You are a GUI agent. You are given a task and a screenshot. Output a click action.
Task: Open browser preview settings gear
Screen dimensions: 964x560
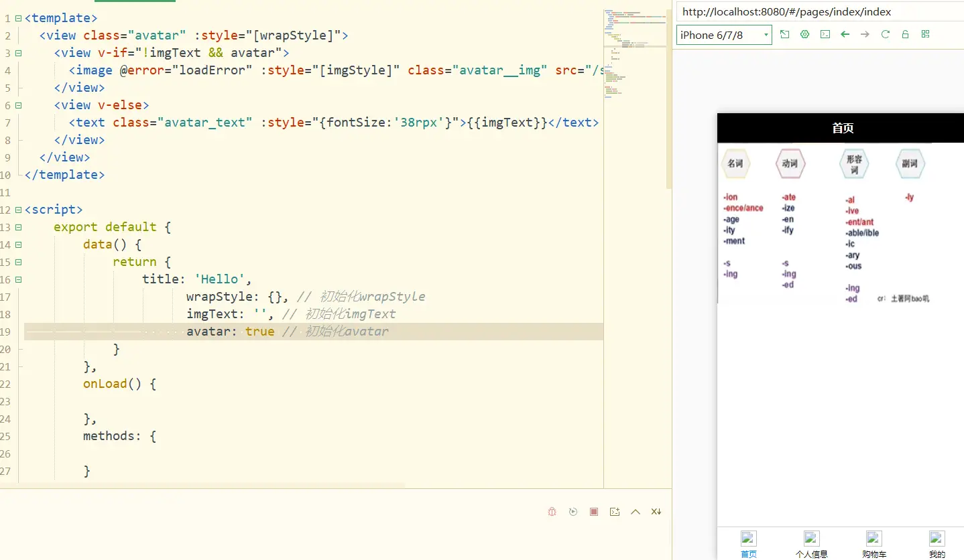(x=804, y=34)
